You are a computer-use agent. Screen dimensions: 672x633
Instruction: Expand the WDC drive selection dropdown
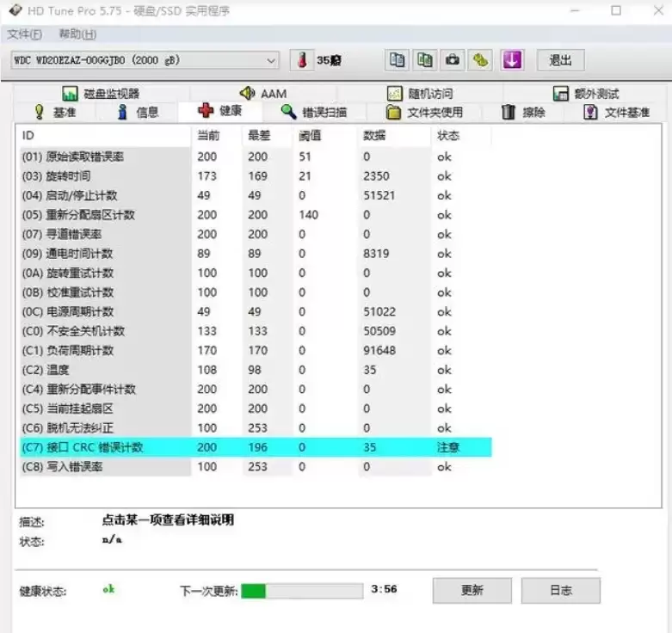[x=270, y=60]
